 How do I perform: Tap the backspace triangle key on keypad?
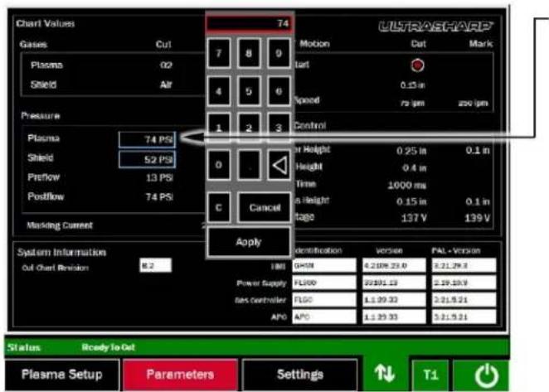[x=279, y=165]
